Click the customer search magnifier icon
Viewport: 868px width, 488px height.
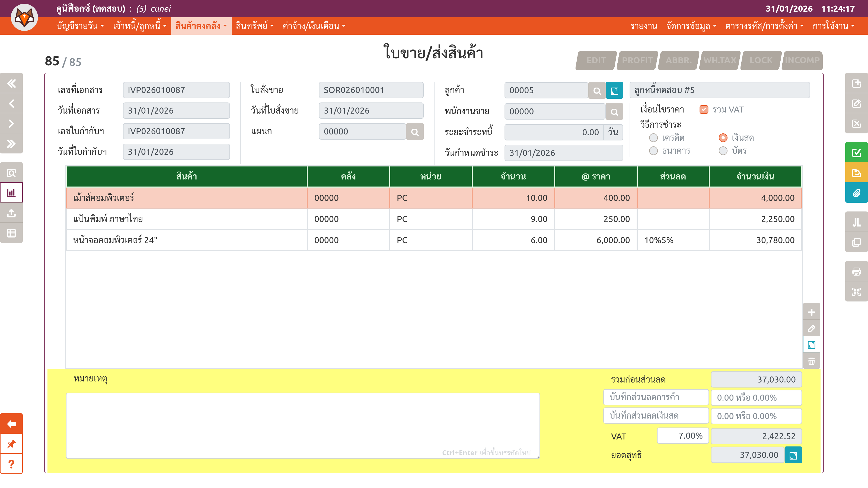597,91
